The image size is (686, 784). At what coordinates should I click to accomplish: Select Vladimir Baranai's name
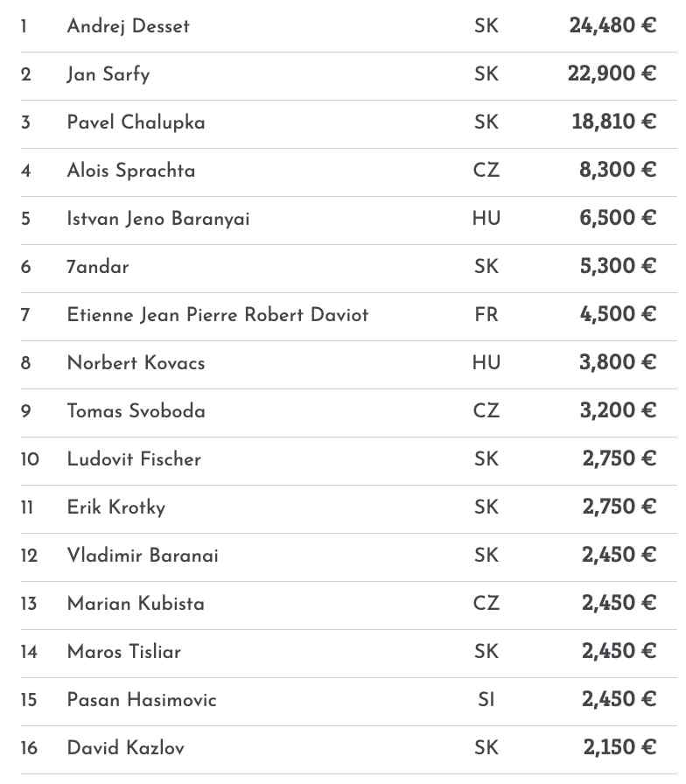(x=143, y=556)
